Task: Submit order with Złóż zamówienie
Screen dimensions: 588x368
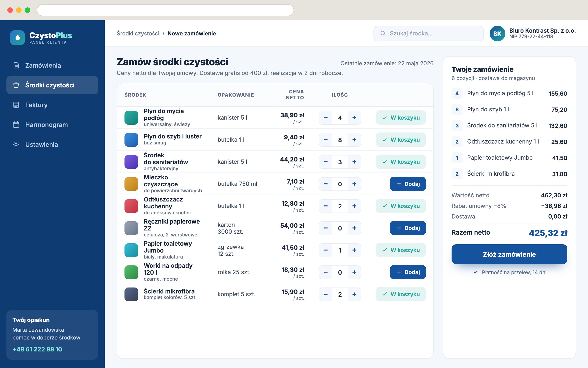Action: pyautogui.click(x=509, y=254)
